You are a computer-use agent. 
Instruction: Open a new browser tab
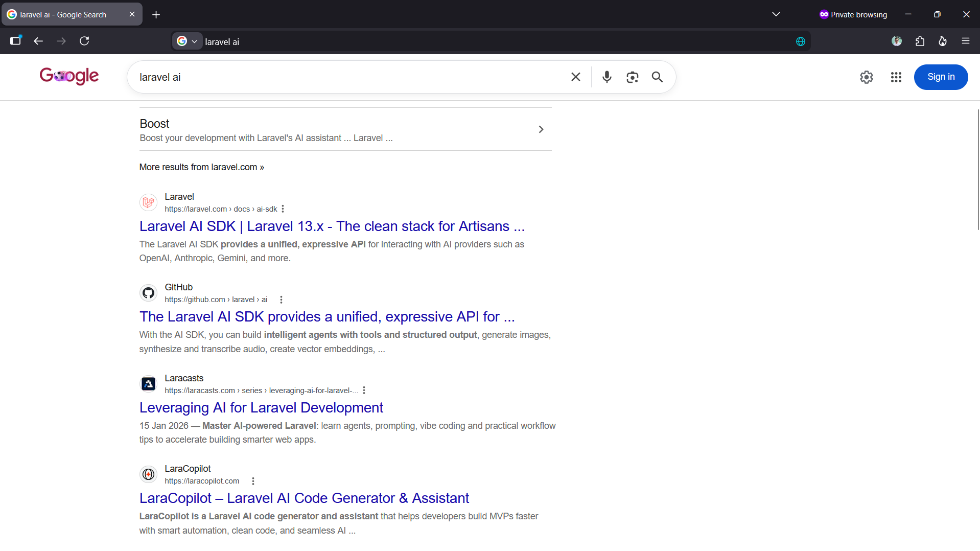coord(156,15)
